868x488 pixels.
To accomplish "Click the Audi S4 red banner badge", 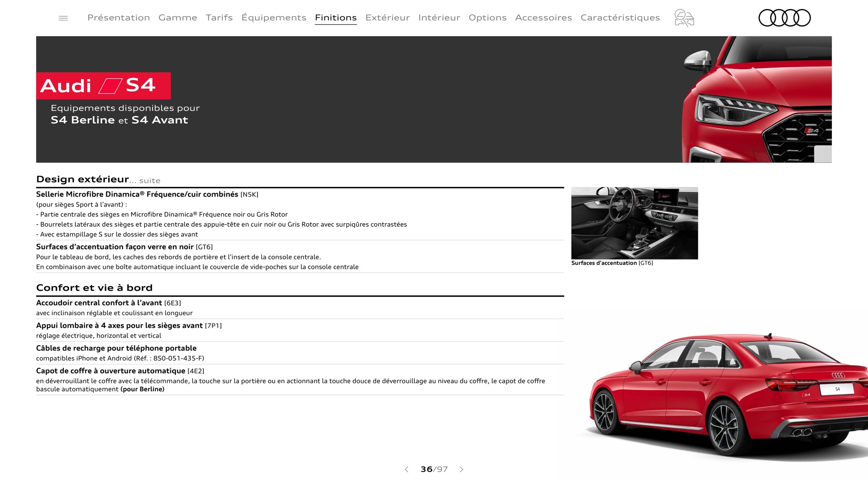I will pos(103,86).
